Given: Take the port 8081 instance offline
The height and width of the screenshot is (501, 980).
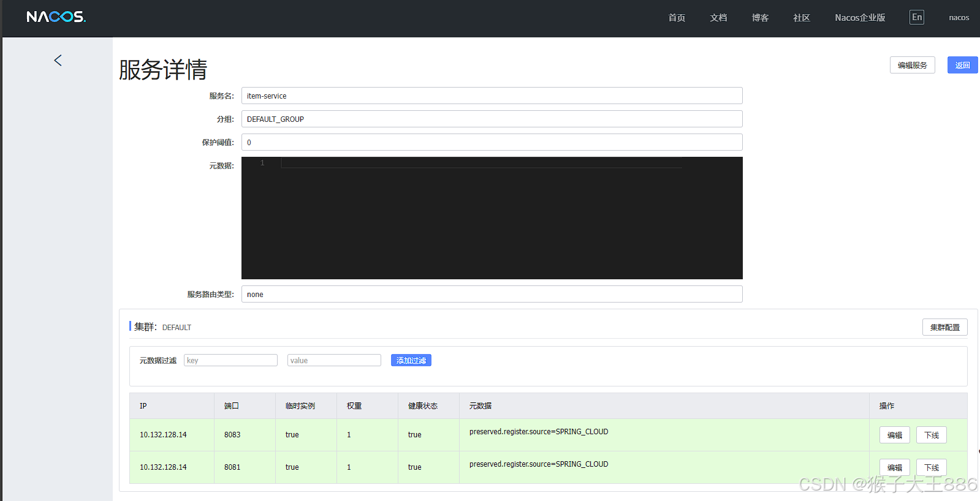Looking at the screenshot, I should [x=932, y=467].
